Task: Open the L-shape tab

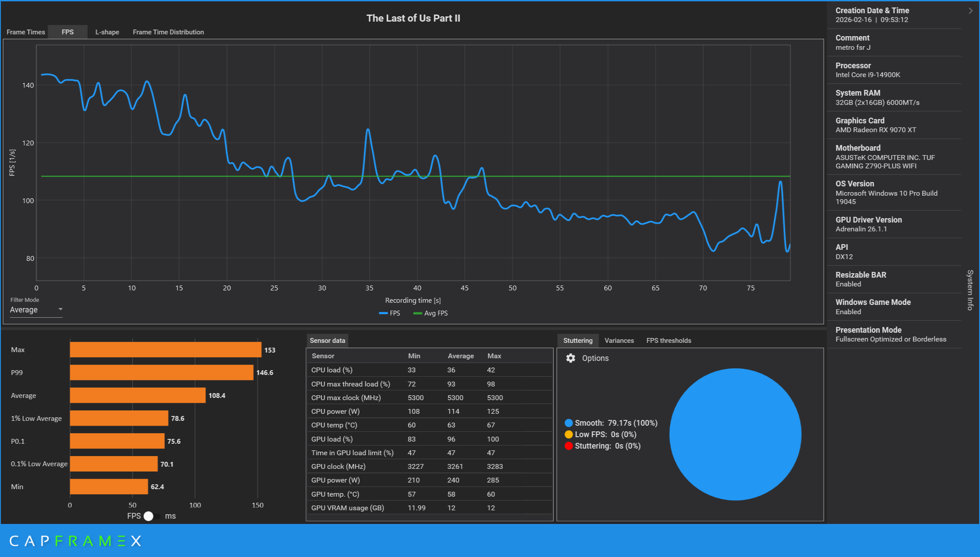Action: 107,32
